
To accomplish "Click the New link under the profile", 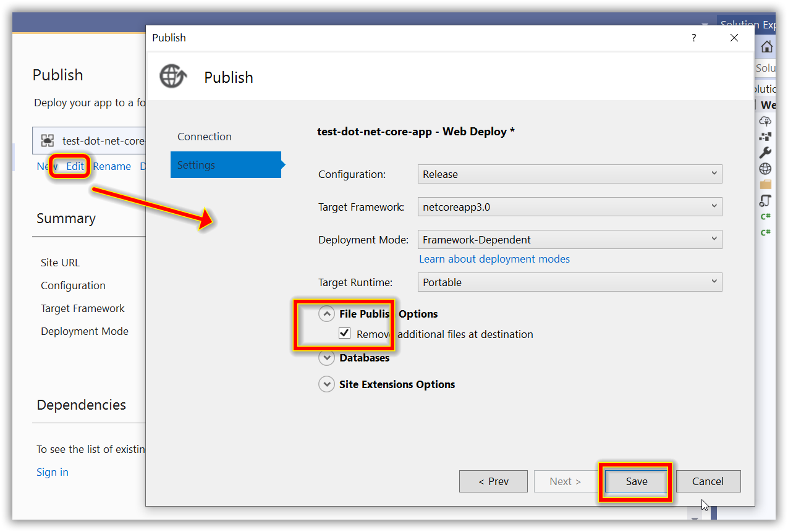I will coord(46,166).
